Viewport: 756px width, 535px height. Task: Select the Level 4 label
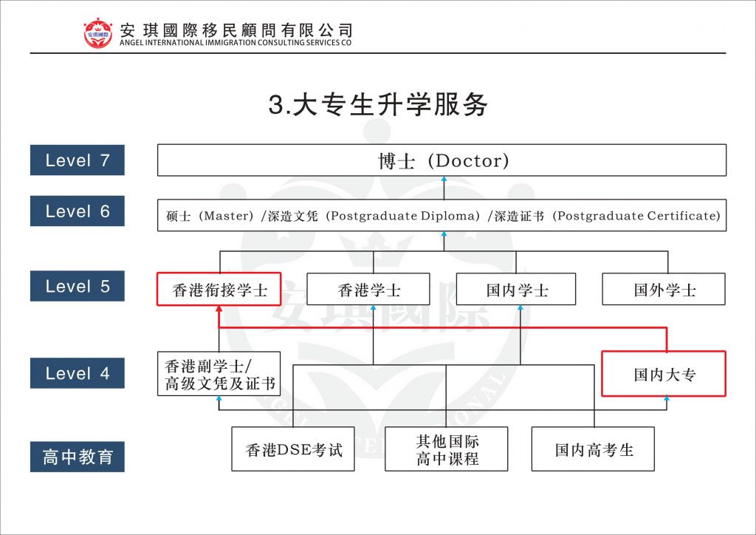tap(78, 373)
